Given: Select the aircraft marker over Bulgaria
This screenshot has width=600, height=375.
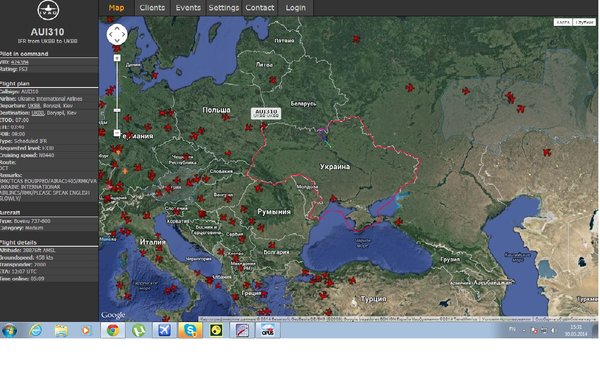Looking at the screenshot, I should [272, 245].
